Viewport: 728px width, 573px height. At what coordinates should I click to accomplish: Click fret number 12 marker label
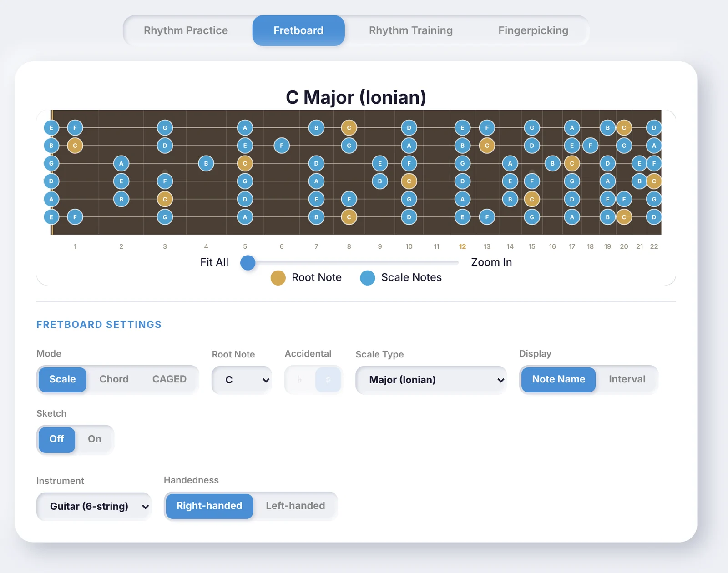[x=462, y=246]
